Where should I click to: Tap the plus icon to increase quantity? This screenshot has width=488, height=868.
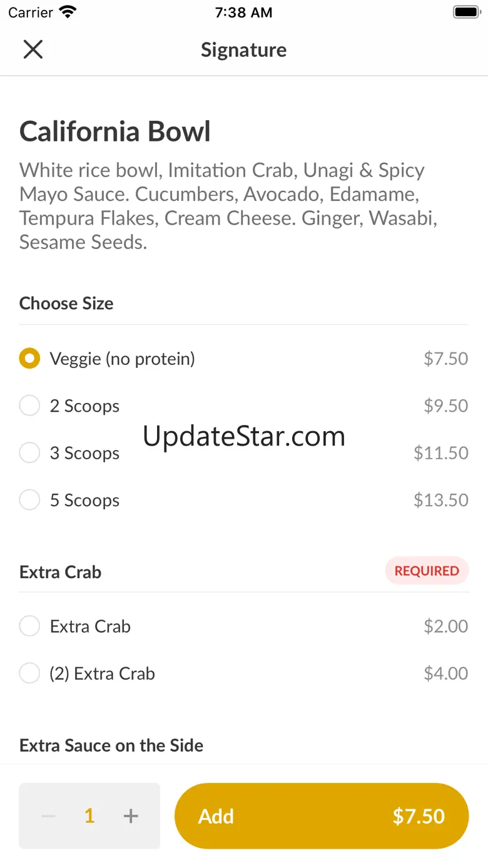tap(131, 816)
